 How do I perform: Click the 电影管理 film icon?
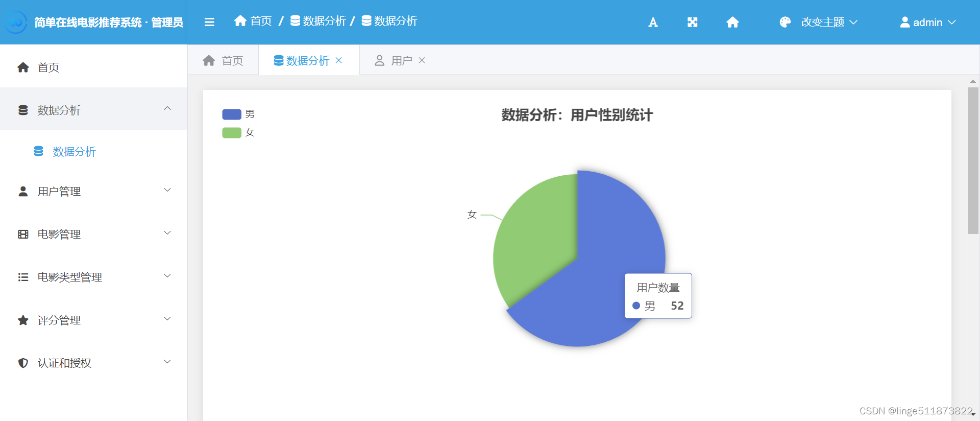pyautogui.click(x=23, y=234)
